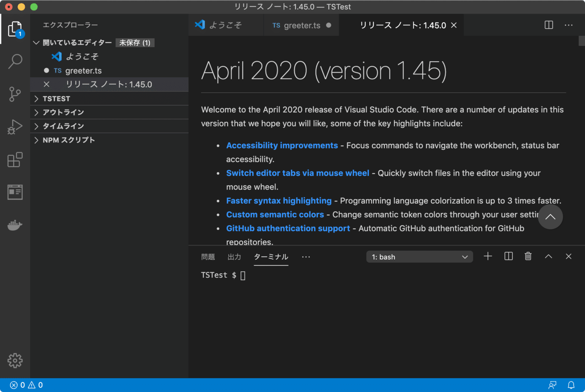Open the Docker view in the sidebar
Screen dimensions: 585x392
(x=15, y=224)
